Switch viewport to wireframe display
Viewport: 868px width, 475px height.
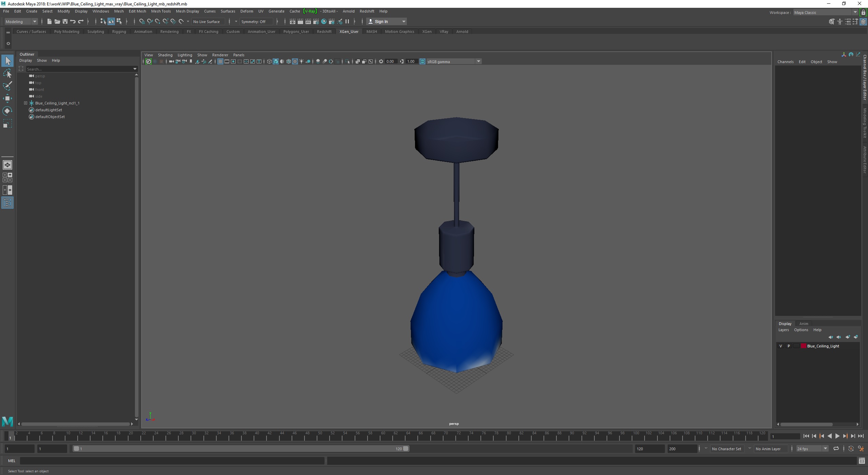point(269,61)
